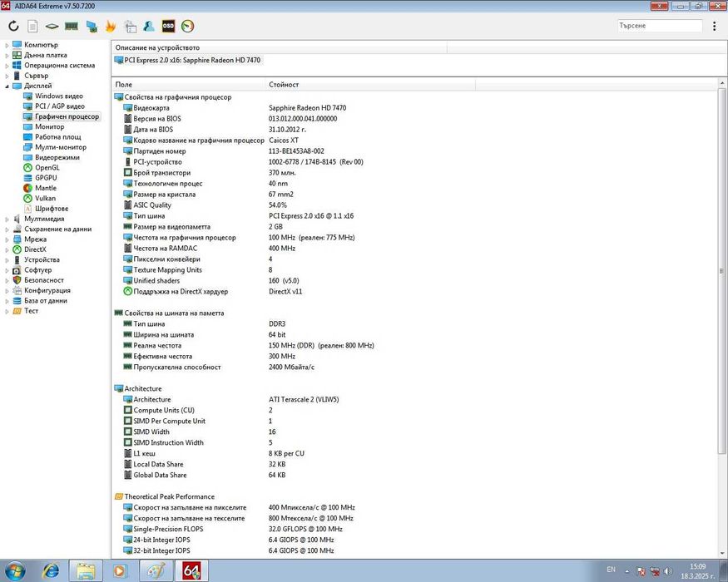Click the network computer toolbar icon
This screenshot has height=582, width=728.
tap(92, 27)
